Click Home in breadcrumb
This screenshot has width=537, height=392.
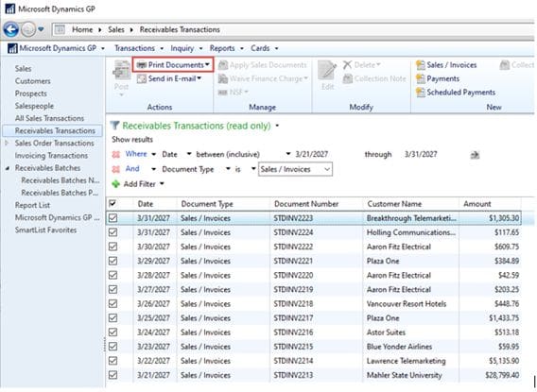click(82, 30)
